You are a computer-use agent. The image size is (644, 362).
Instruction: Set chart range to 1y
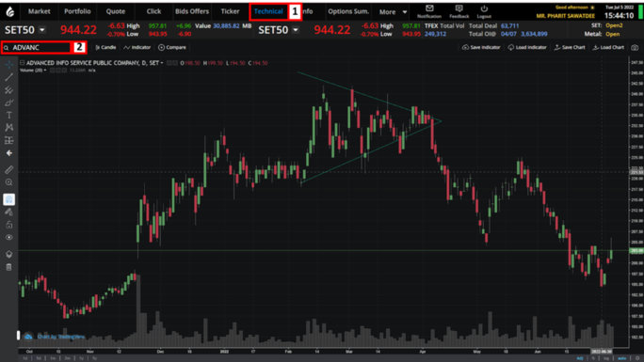point(81,358)
